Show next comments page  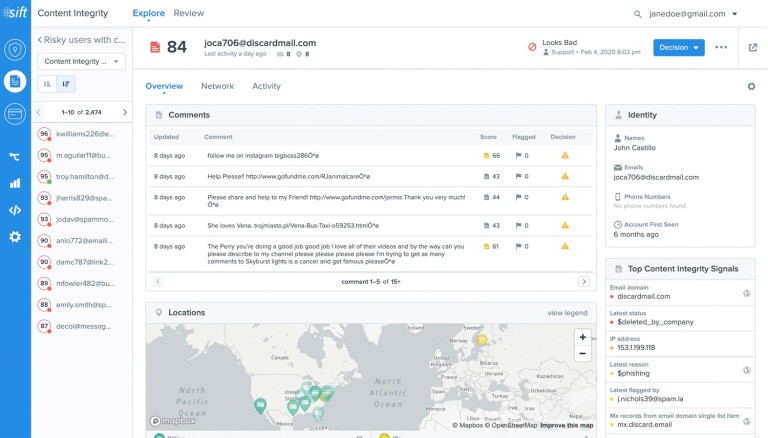pos(583,282)
